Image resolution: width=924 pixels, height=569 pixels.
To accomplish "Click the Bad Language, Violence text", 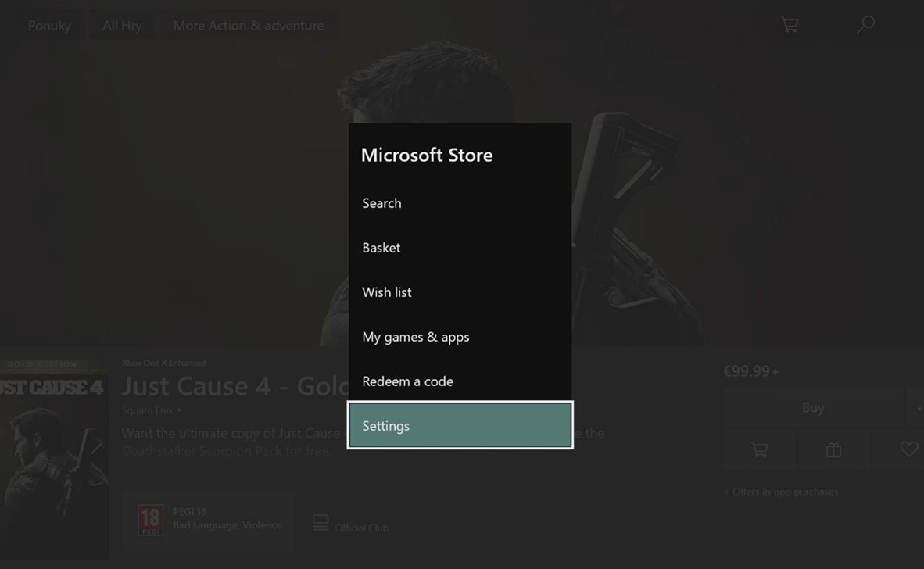I will coord(227,524).
